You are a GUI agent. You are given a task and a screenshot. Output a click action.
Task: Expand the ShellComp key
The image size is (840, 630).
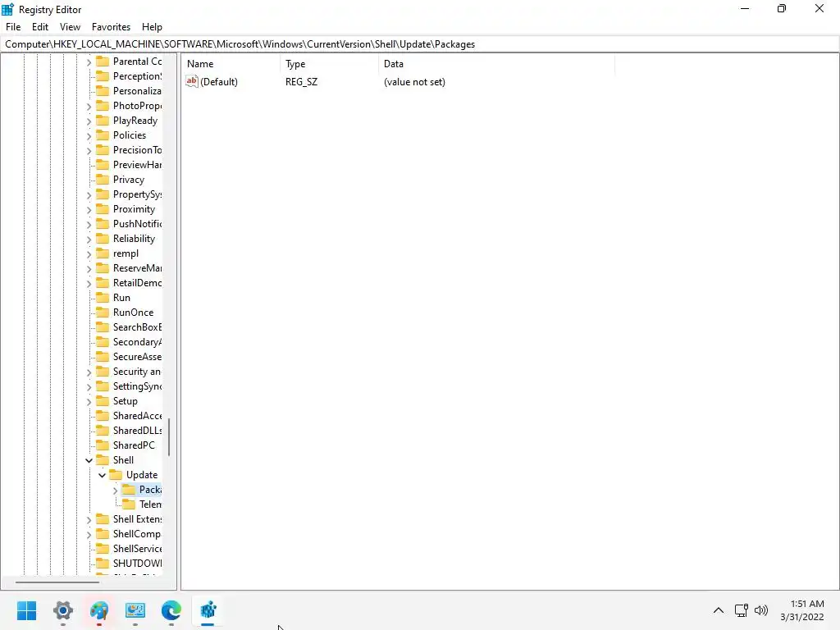pyautogui.click(x=89, y=535)
